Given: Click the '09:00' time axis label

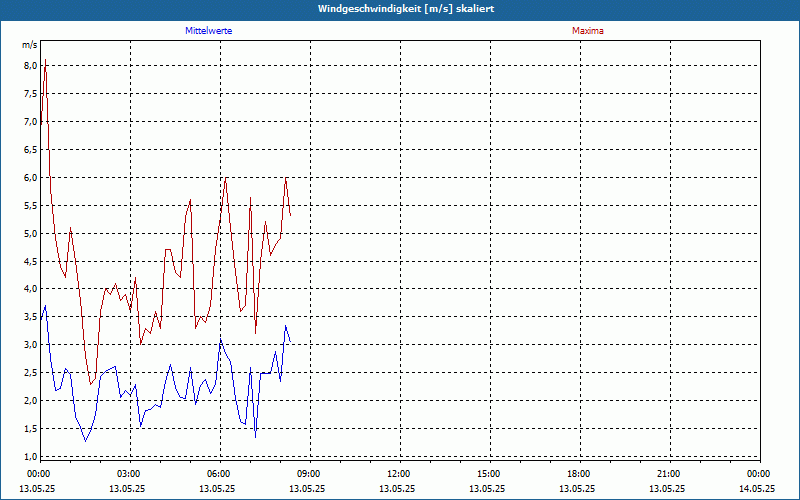Looking at the screenshot, I should [307, 474].
